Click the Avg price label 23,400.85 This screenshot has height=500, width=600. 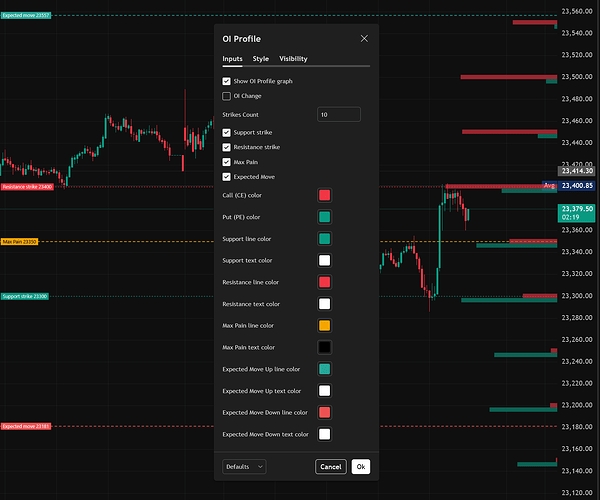(577, 186)
